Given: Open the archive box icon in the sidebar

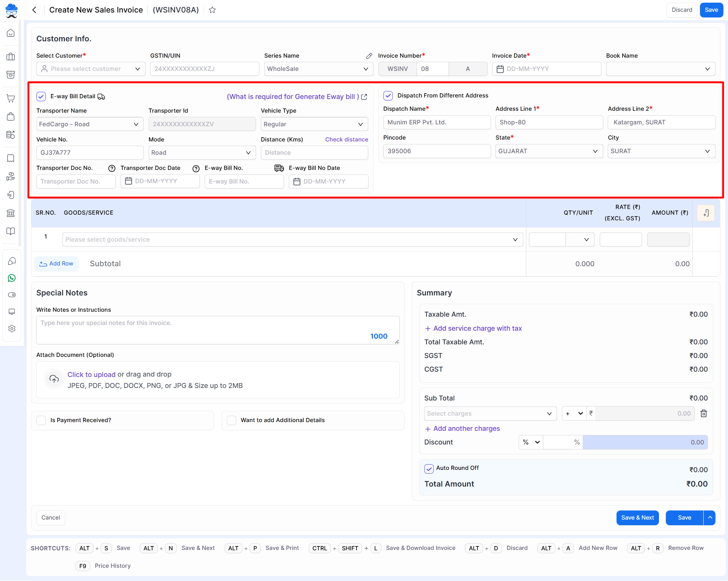Looking at the screenshot, I should [11, 74].
